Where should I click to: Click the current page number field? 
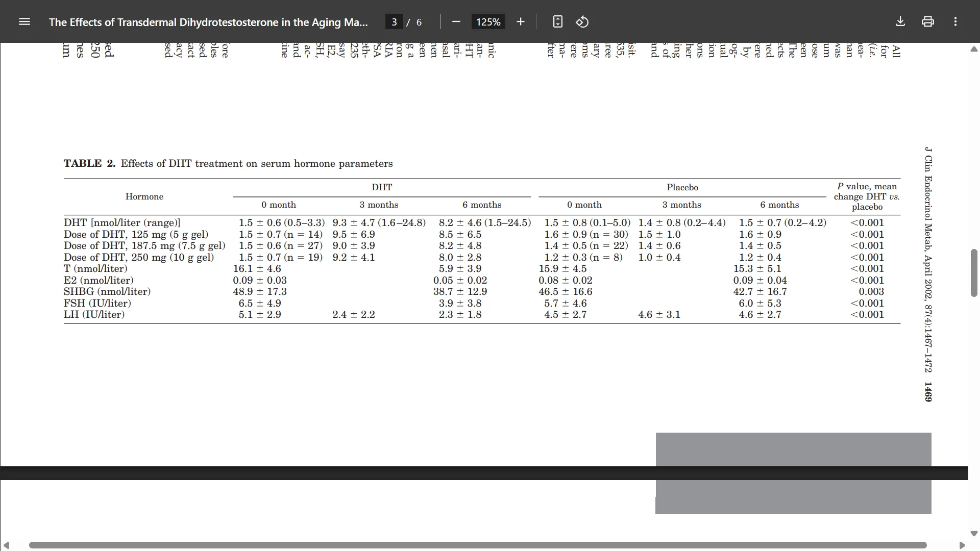[x=394, y=22]
